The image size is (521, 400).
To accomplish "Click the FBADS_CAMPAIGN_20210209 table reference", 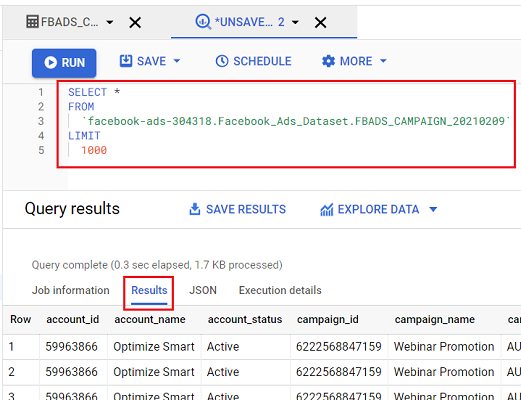I will [x=296, y=121].
